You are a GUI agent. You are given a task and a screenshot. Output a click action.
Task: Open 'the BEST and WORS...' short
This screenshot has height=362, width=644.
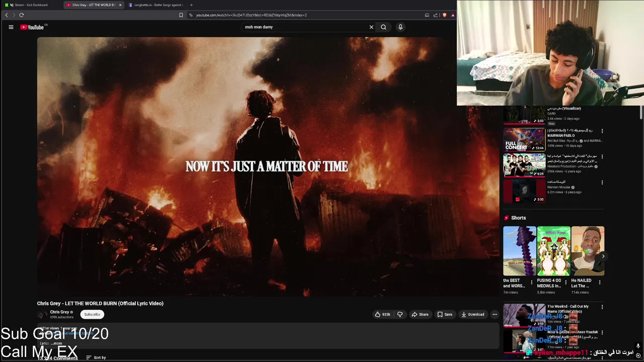(x=519, y=251)
